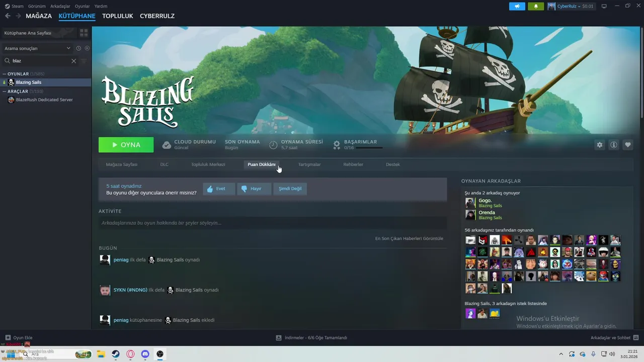Choose Hayır for recommendation

click(x=254, y=189)
